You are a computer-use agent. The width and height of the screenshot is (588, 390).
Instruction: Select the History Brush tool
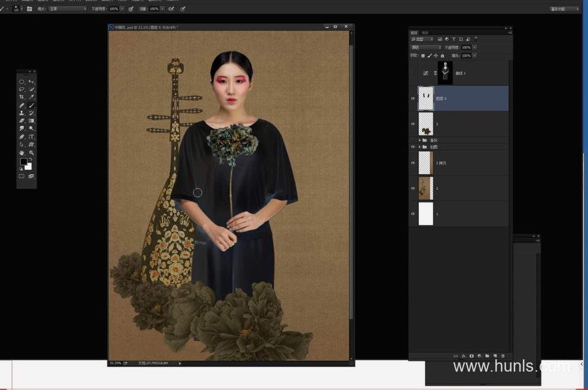pyautogui.click(x=31, y=113)
